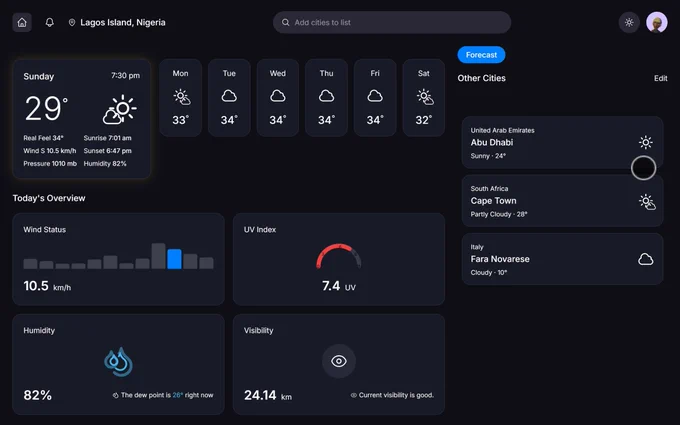Screen dimensions: 680x425
Task: Click Cloudy · 10° text
Action: coord(489,272)
